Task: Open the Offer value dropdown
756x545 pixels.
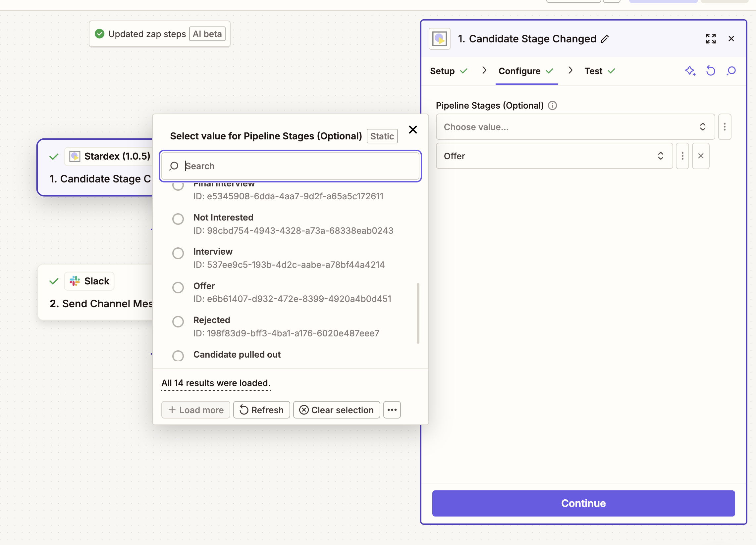Action: (x=554, y=156)
